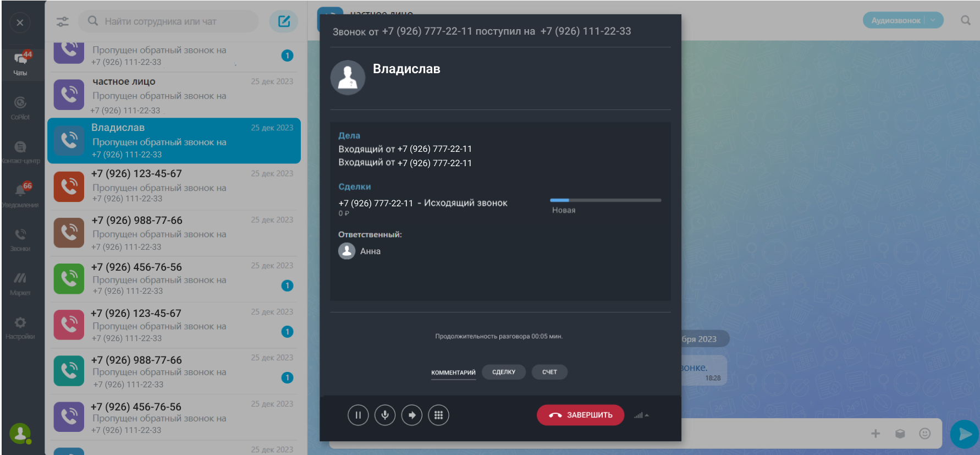
Task: Transfer the call using the arrow button
Action: click(x=412, y=415)
